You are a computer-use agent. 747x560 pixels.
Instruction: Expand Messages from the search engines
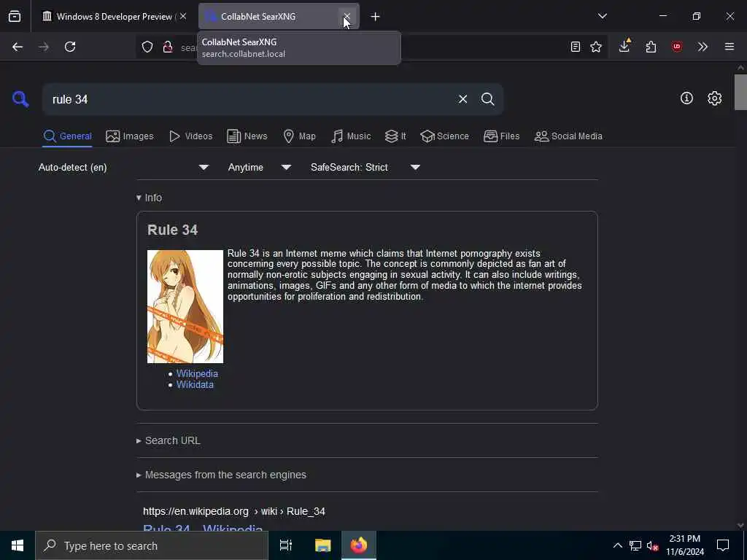click(x=221, y=475)
